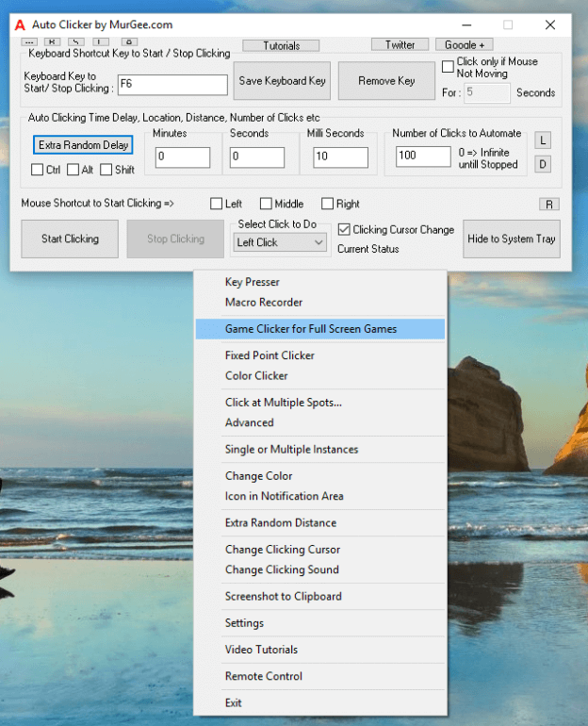The width and height of the screenshot is (588, 726).
Task: Choose Change Clicking Sound
Action: pyautogui.click(x=320, y=570)
